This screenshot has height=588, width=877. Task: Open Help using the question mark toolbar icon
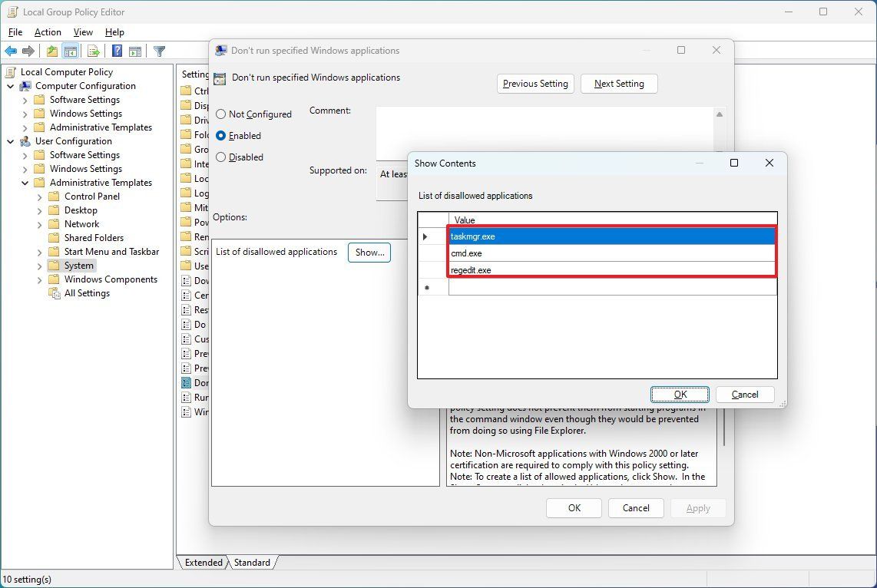(x=115, y=51)
